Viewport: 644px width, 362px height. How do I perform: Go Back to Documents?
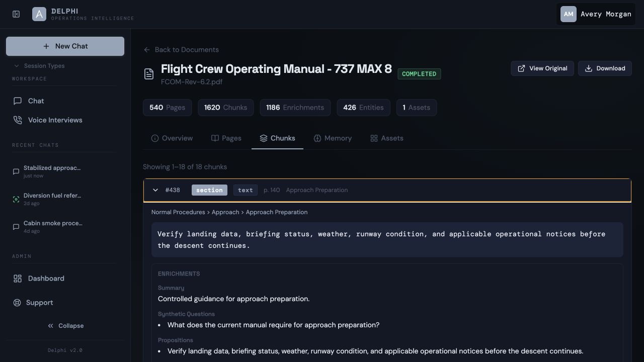click(181, 50)
